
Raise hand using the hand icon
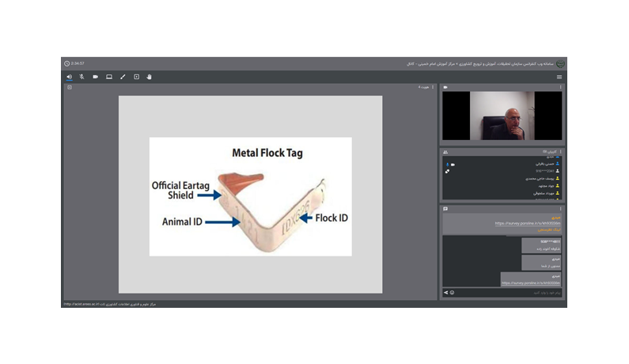pos(150,77)
